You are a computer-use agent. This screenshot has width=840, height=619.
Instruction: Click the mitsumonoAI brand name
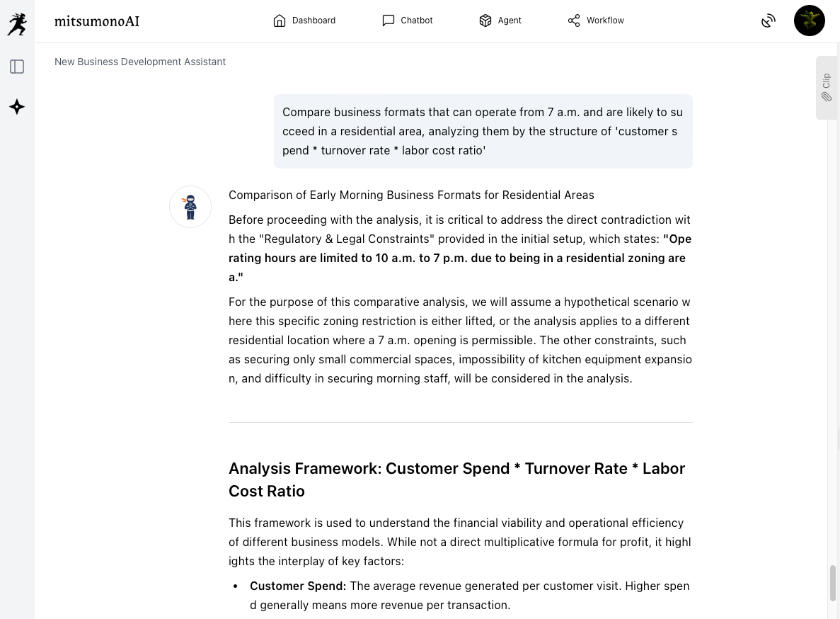97,21
